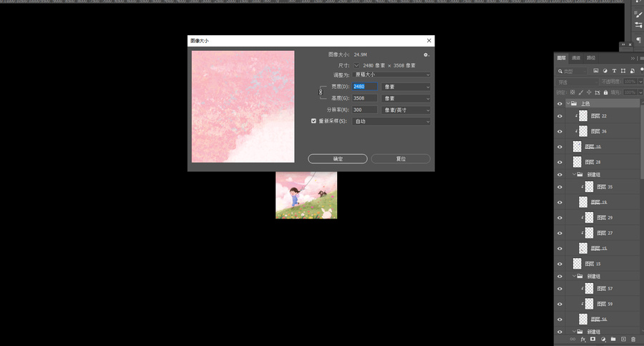Create a new layer plus icon
Viewport: 644px width, 346px height.
click(x=623, y=340)
